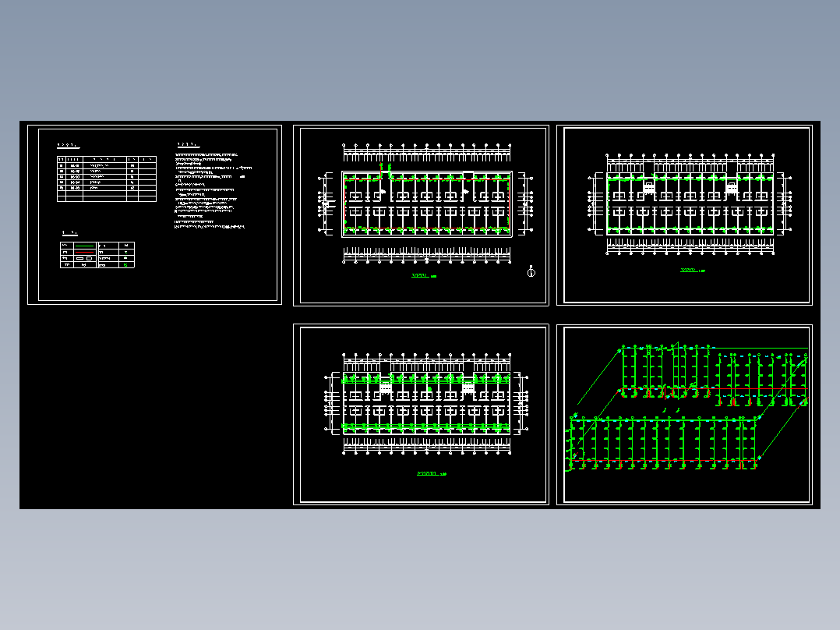Select the floor plan sheet with red pipe loop
This screenshot has height=630, width=840.
click(421, 215)
